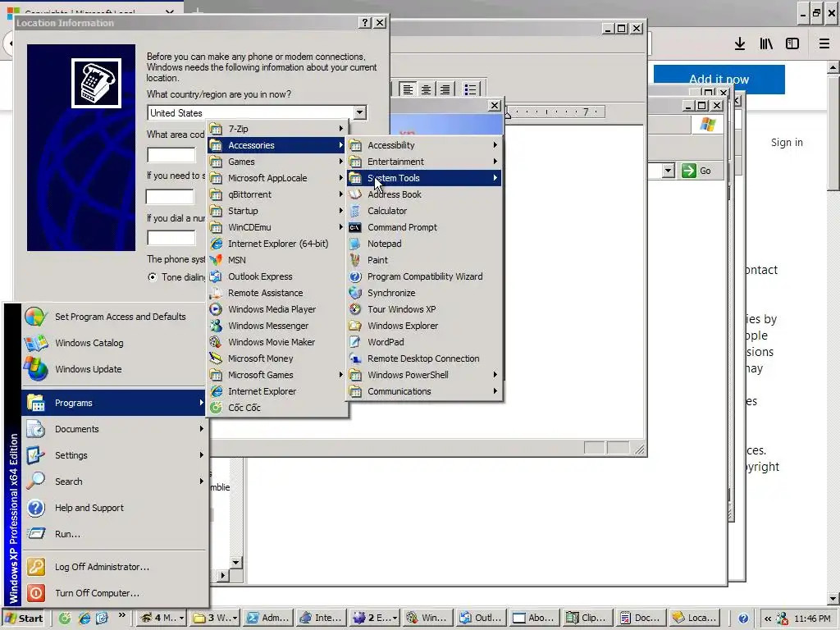Click bullets toolbar button

pyautogui.click(x=470, y=89)
